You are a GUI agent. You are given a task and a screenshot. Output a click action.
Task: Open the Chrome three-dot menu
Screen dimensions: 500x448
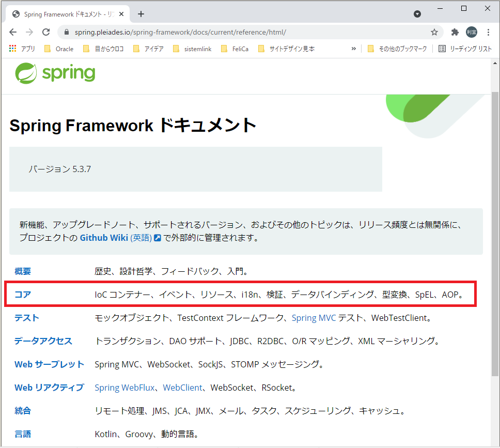tap(489, 32)
